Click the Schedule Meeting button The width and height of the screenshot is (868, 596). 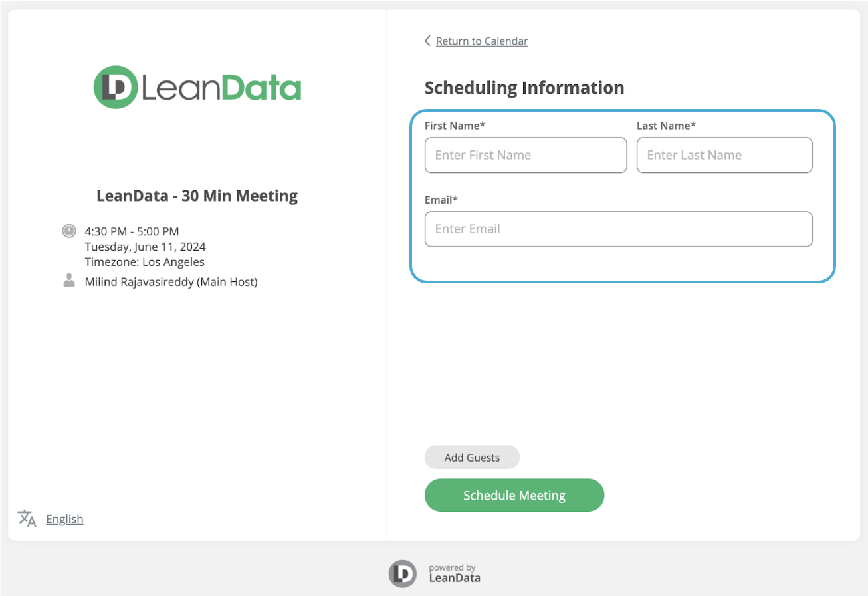click(x=514, y=495)
